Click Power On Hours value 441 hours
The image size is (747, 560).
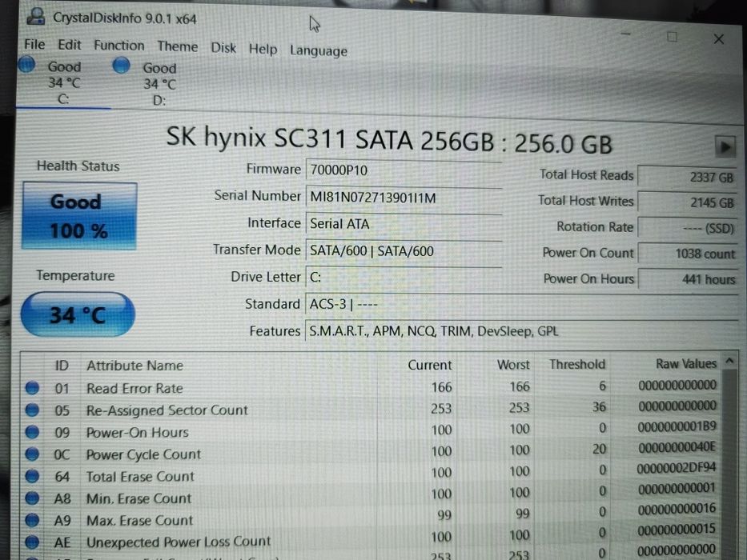coord(688,279)
